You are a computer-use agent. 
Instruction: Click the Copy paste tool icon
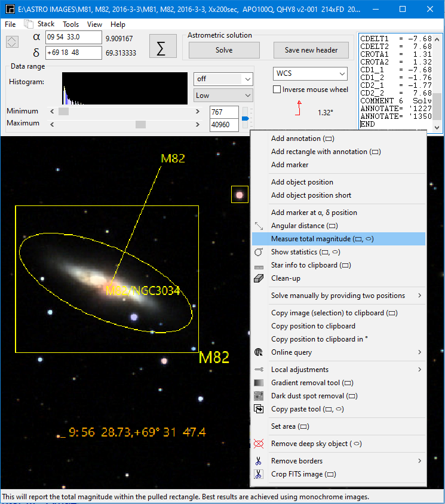point(259,409)
